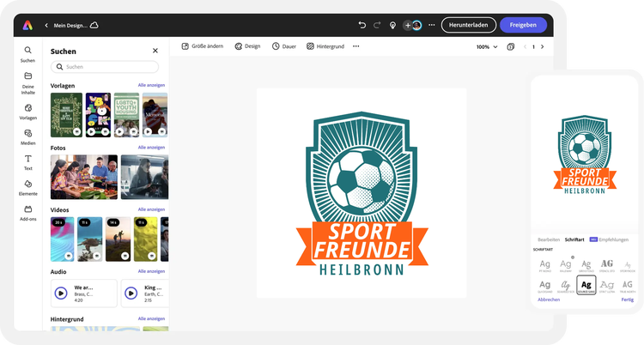Select the colorful letters template thumbnail
The image size is (644, 345).
point(98,115)
